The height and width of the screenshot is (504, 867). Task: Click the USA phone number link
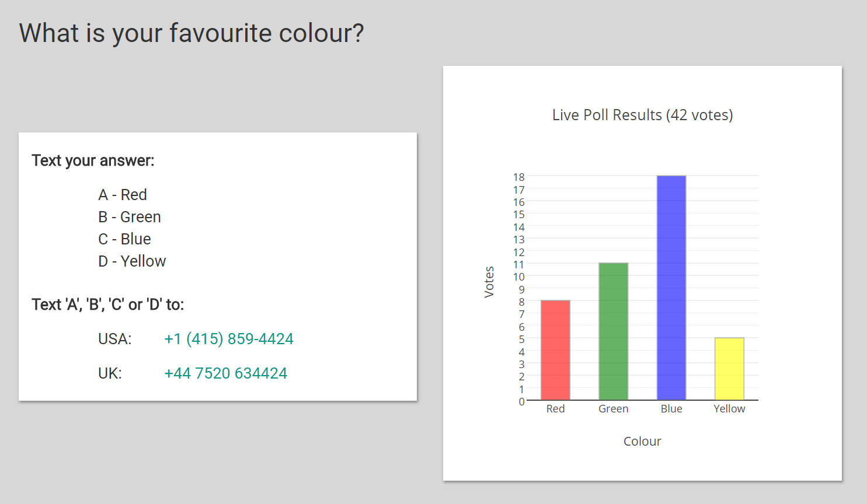pos(229,339)
